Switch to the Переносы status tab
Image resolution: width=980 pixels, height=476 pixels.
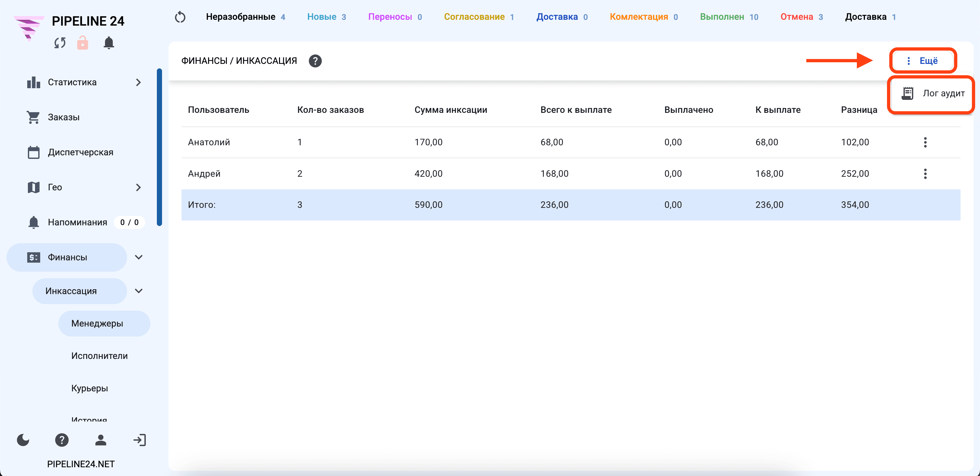395,17
